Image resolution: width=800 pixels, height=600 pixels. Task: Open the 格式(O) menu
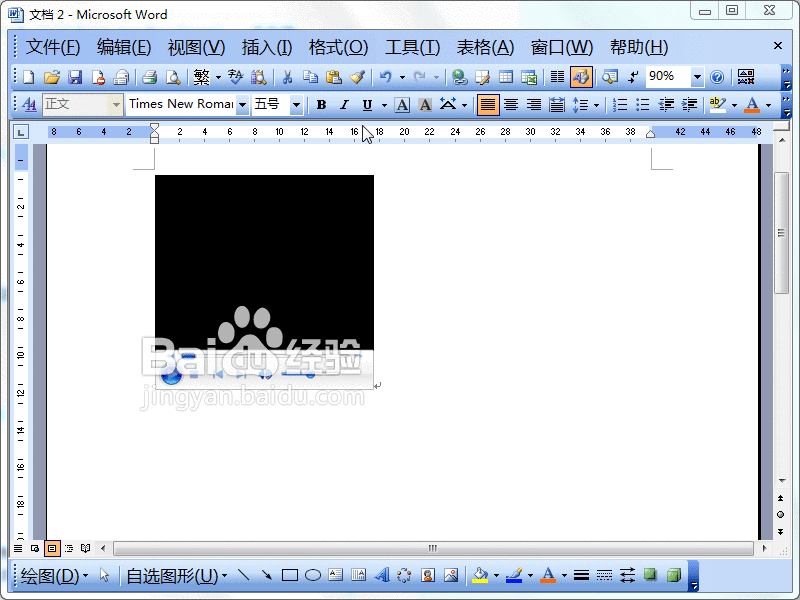338,47
